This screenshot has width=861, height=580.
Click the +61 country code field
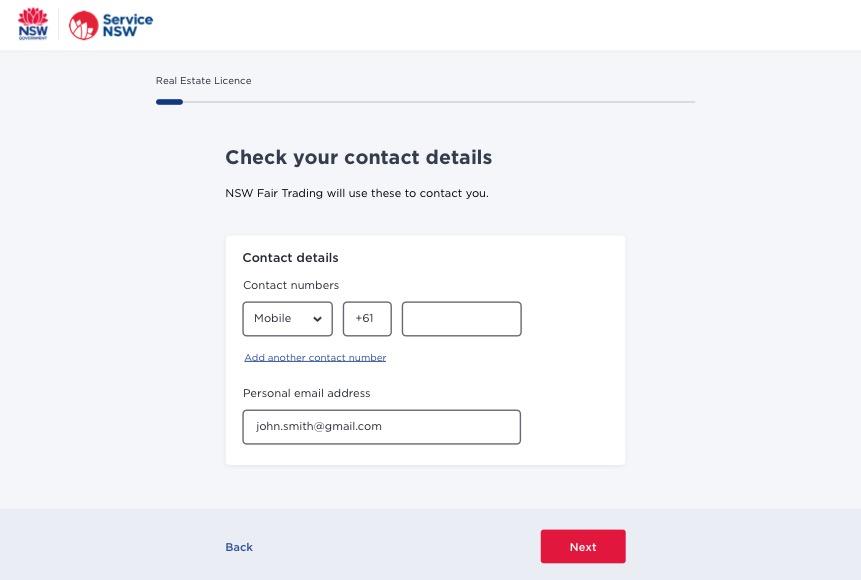[x=367, y=319]
